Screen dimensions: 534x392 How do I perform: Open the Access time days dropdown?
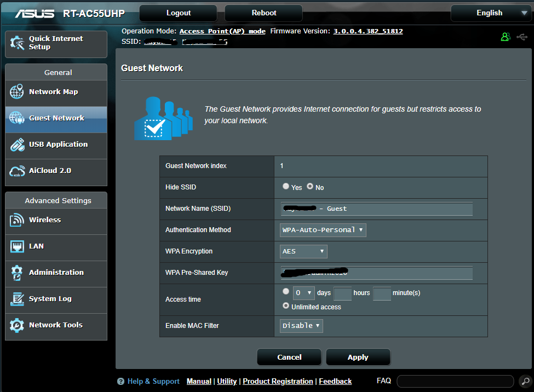[x=304, y=293]
